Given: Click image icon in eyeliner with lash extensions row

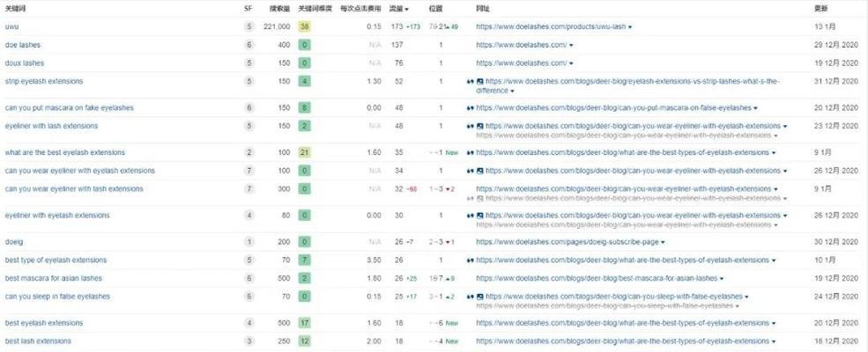Looking at the screenshot, I should [480, 126].
